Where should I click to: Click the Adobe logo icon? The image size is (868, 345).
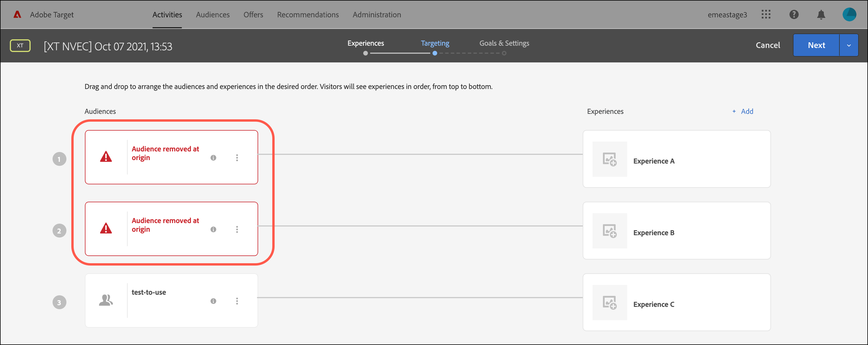pyautogui.click(x=17, y=14)
